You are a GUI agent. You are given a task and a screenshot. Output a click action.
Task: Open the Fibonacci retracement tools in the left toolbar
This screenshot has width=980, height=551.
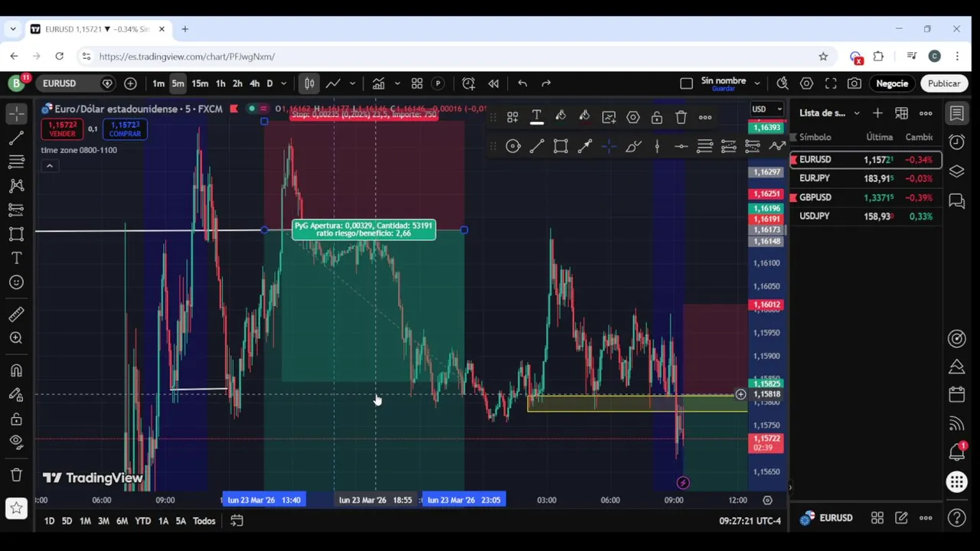point(16,161)
